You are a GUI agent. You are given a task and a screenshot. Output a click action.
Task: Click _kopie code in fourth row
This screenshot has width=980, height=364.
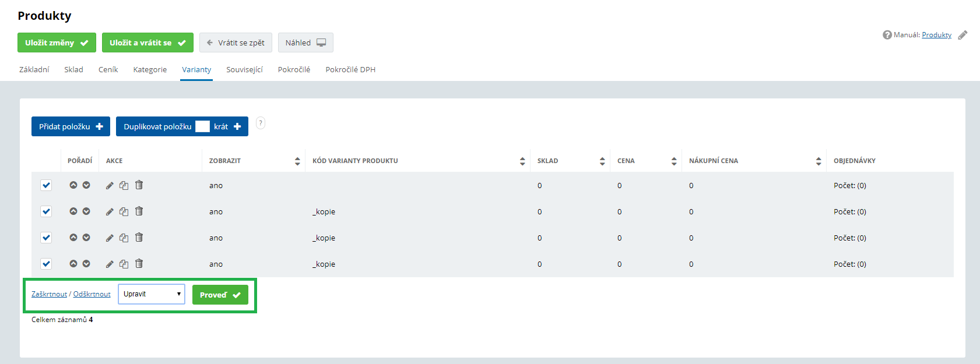(x=324, y=264)
